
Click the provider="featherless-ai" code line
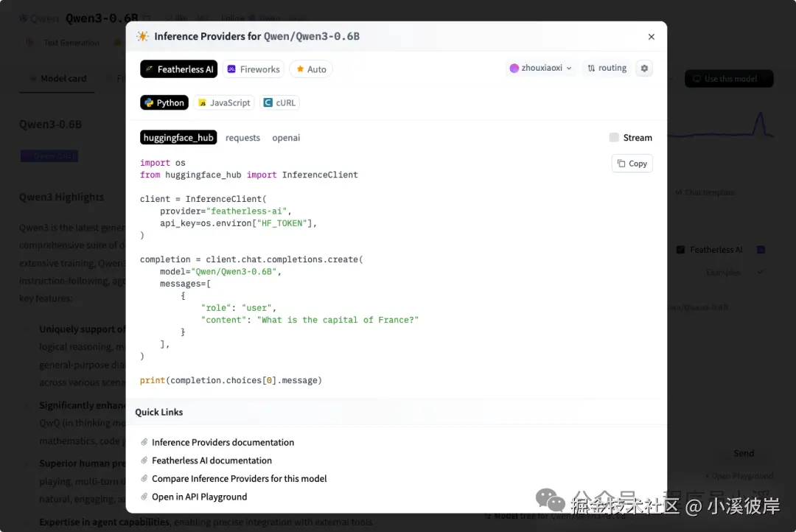pyautogui.click(x=226, y=211)
